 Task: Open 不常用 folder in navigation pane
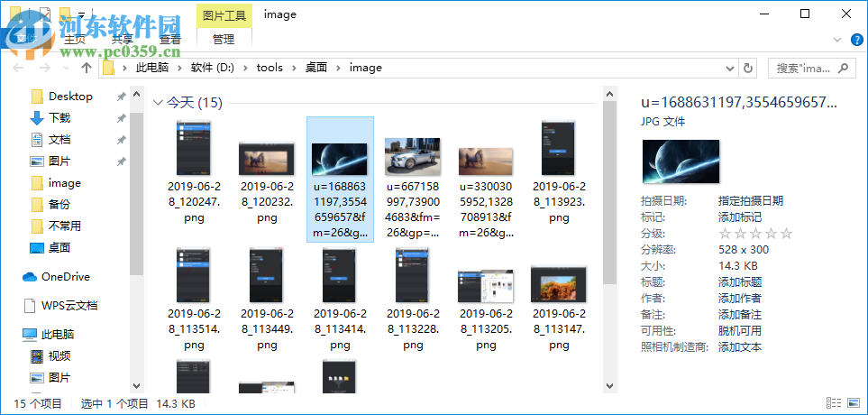pyautogui.click(x=65, y=226)
